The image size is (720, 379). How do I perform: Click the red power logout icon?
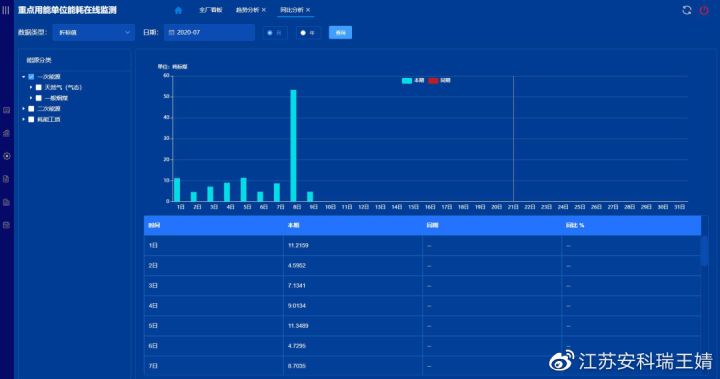pyautogui.click(x=704, y=10)
